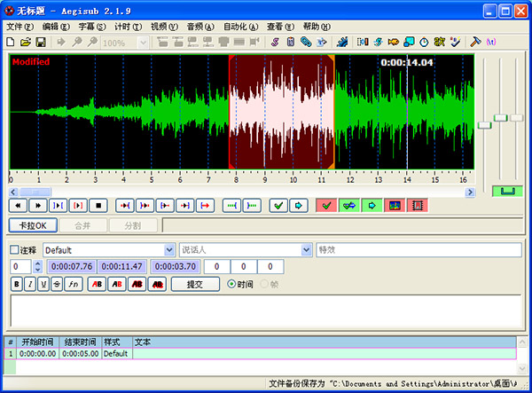Click the 特效 effect input field
The image size is (532, 393).
click(419, 250)
